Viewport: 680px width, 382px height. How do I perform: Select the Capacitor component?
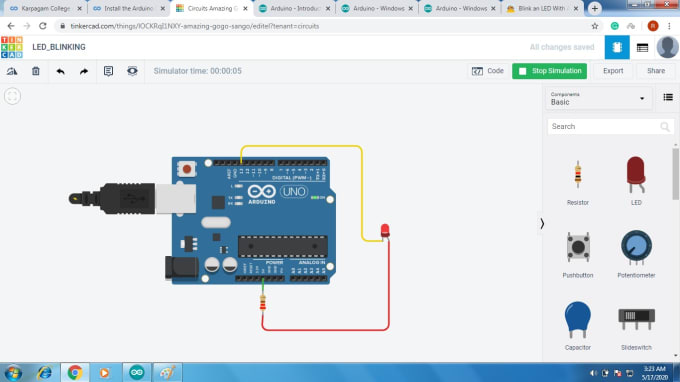[x=578, y=326]
